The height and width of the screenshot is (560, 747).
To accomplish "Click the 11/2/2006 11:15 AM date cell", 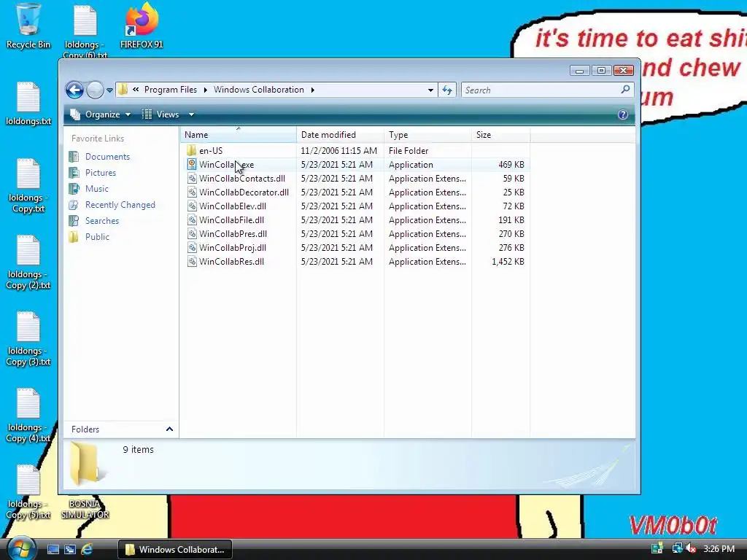I will pos(338,150).
